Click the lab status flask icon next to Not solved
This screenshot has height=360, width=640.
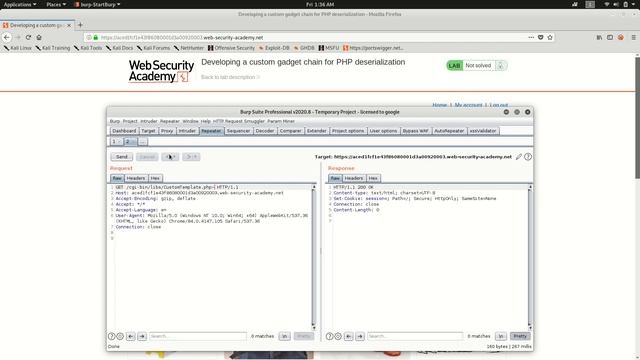[501, 65]
